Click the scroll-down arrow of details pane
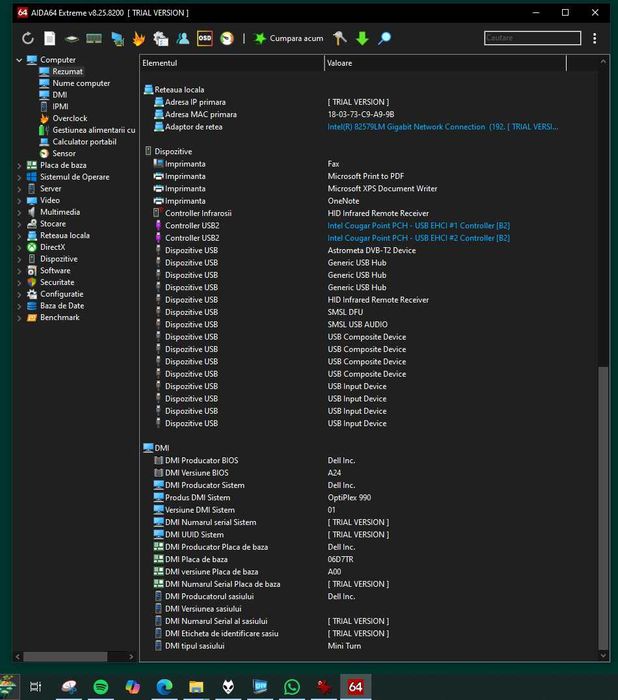The image size is (618, 700). tap(603, 656)
